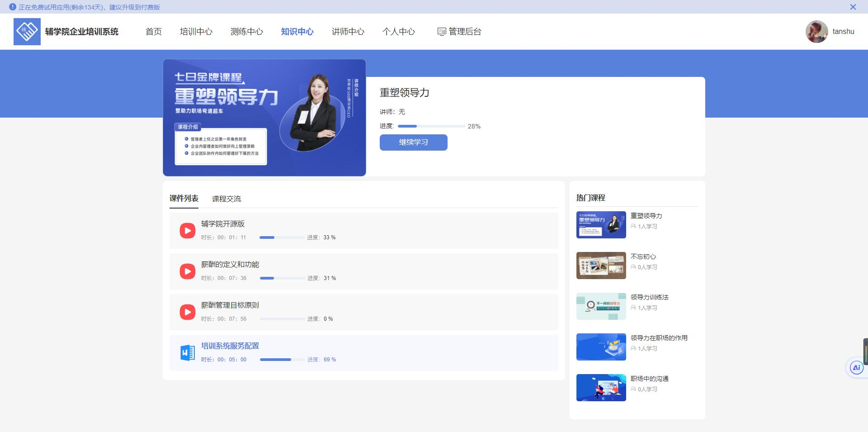Click the info icon in trial banner
The width and height of the screenshot is (868, 432).
pos(13,7)
